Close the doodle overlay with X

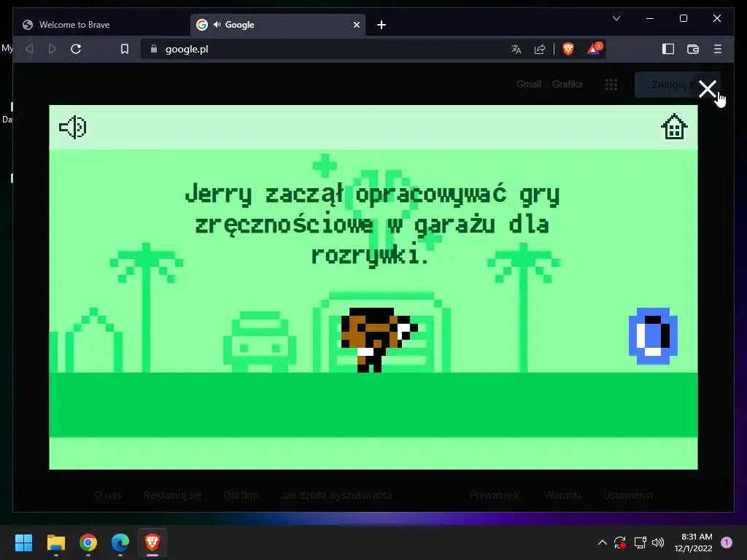708,88
